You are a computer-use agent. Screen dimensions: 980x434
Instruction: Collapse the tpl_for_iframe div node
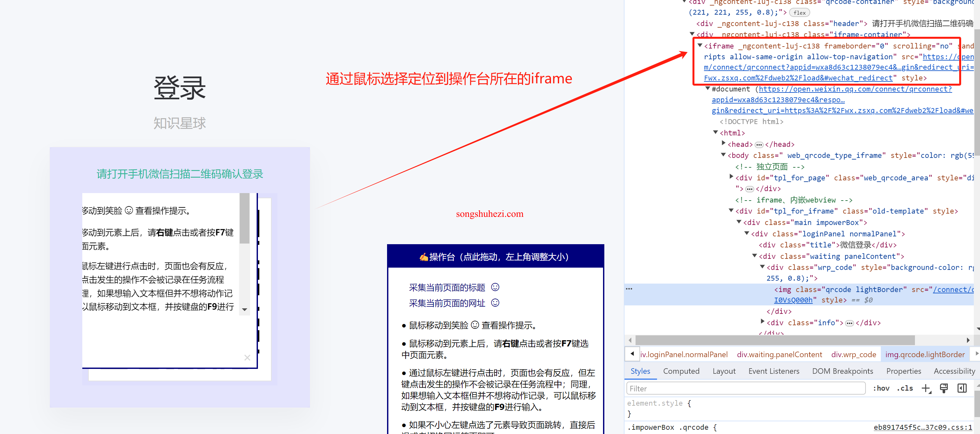(731, 210)
